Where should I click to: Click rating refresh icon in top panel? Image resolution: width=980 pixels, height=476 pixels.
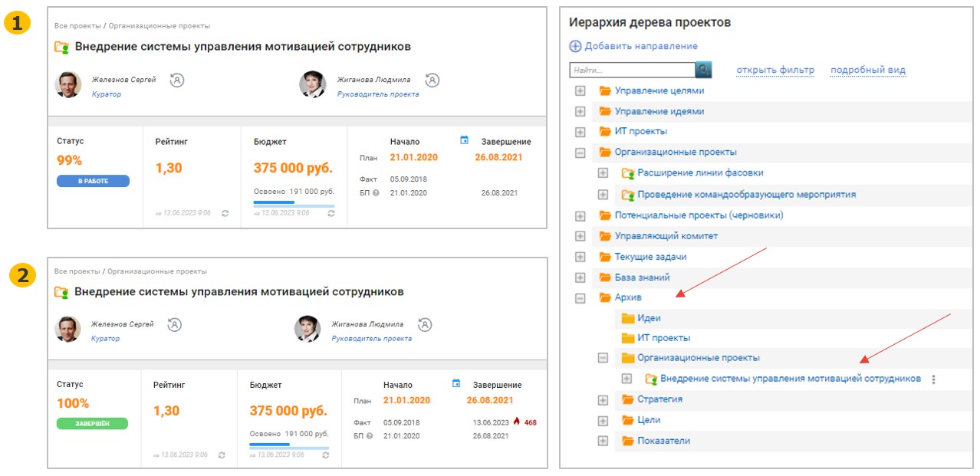225,213
